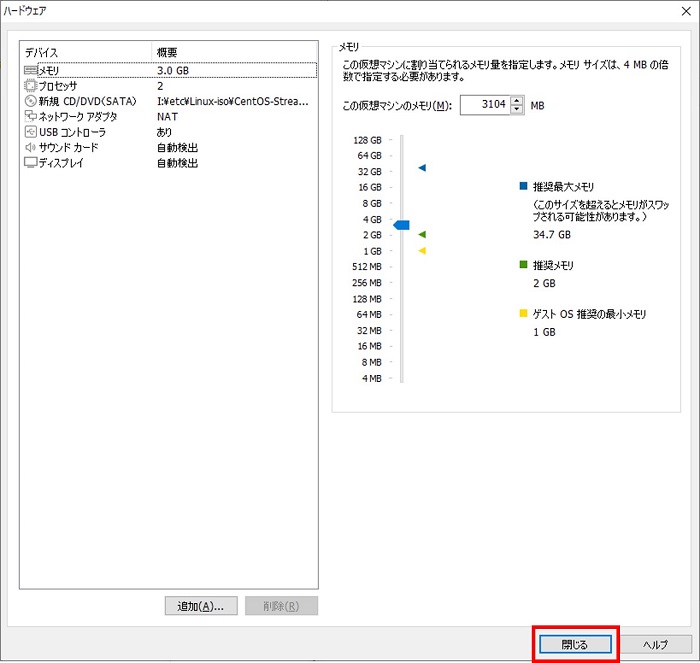Image resolution: width=700 pixels, height=663 pixels.
Task: Click the yellow minimum memory marker
Action: (x=422, y=251)
